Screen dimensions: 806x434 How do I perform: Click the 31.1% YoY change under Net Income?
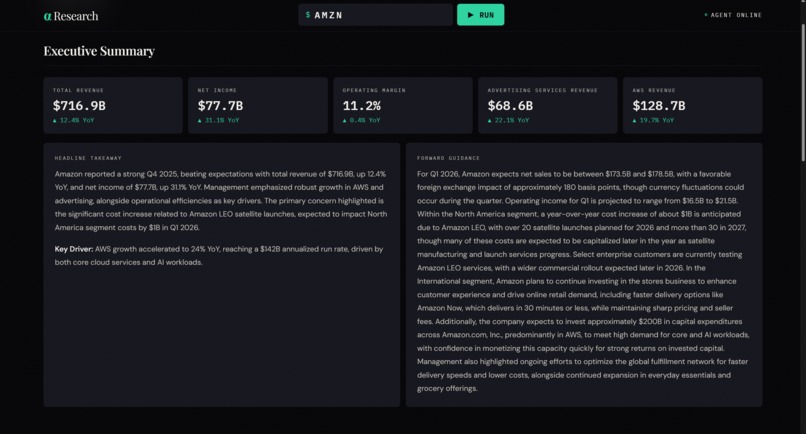(x=218, y=120)
